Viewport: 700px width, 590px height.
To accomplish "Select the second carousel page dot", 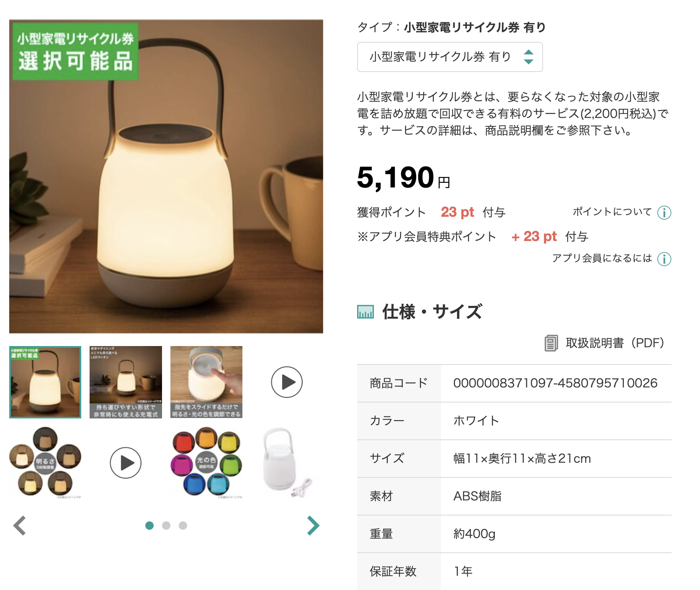I will pyautogui.click(x=166, y=526).
